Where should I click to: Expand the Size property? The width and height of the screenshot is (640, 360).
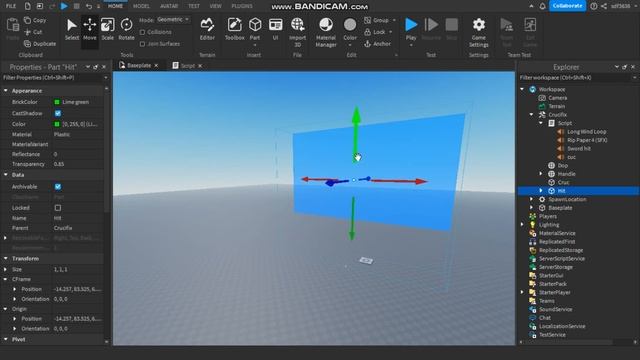point(6,269)
